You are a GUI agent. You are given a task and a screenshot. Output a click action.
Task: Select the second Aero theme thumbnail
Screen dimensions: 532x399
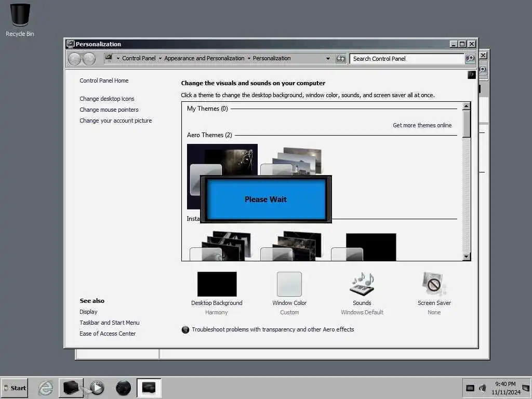[291, 161]
